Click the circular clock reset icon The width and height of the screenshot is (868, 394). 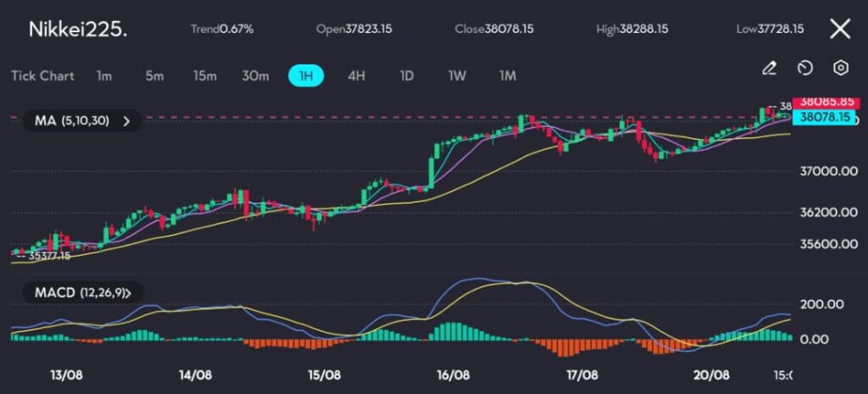coord(805,68)
